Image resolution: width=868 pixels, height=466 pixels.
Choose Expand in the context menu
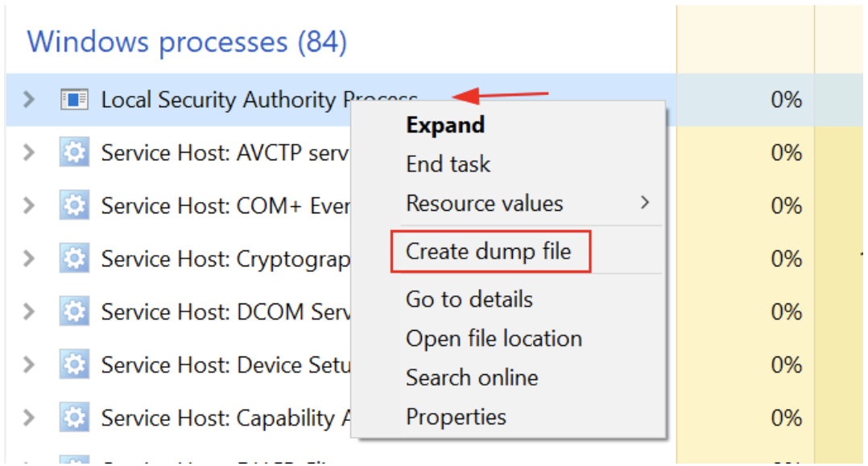(x=445, y=126)
